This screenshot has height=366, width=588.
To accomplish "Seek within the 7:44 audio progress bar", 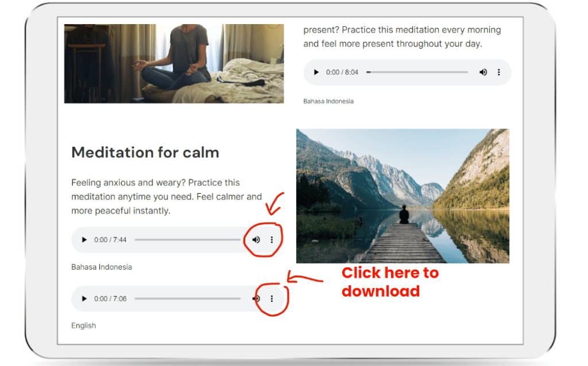I will pyautogui.click(x=188, y=240).
